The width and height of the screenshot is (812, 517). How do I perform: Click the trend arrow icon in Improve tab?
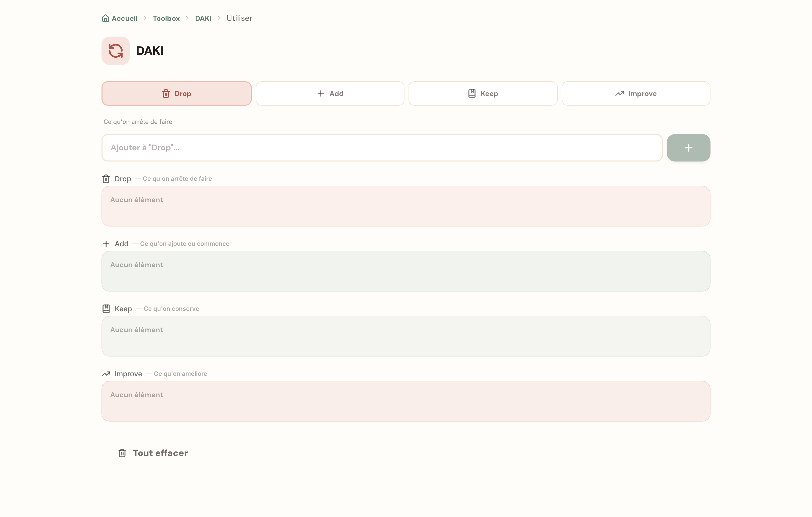point(619,93)
